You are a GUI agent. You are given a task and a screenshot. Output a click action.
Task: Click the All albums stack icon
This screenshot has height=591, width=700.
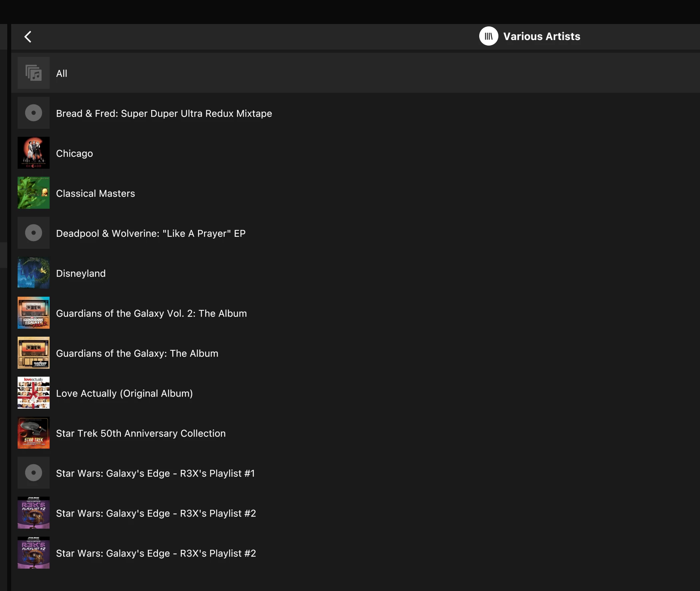click(34, 73)
